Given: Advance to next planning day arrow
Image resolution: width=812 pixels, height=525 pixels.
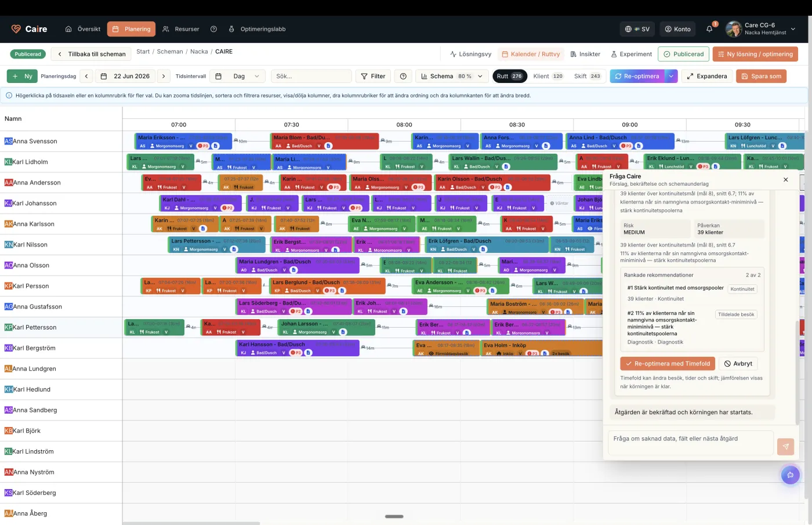Looking at the screenshot, I should coord(164,76).
